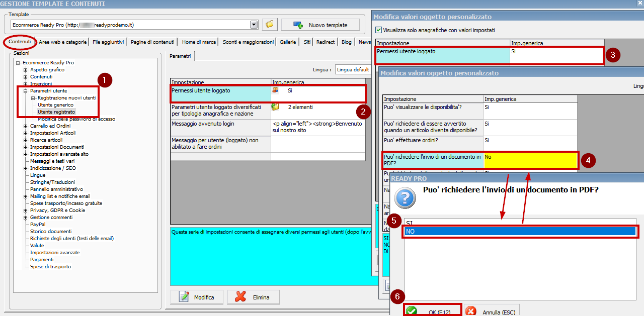Select 'Modifica della password di accesso' tree item
644x316 pixels.
click(x=76, y=119)
